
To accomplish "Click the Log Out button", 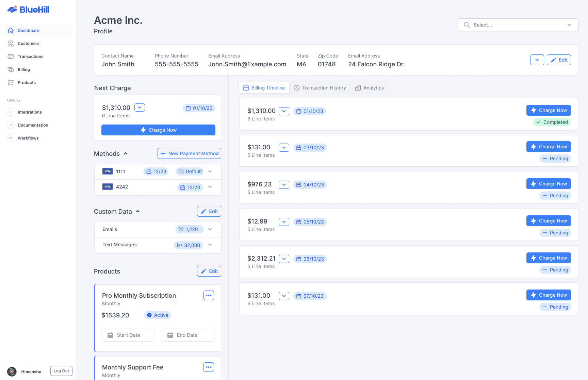I will pos(61,371).
